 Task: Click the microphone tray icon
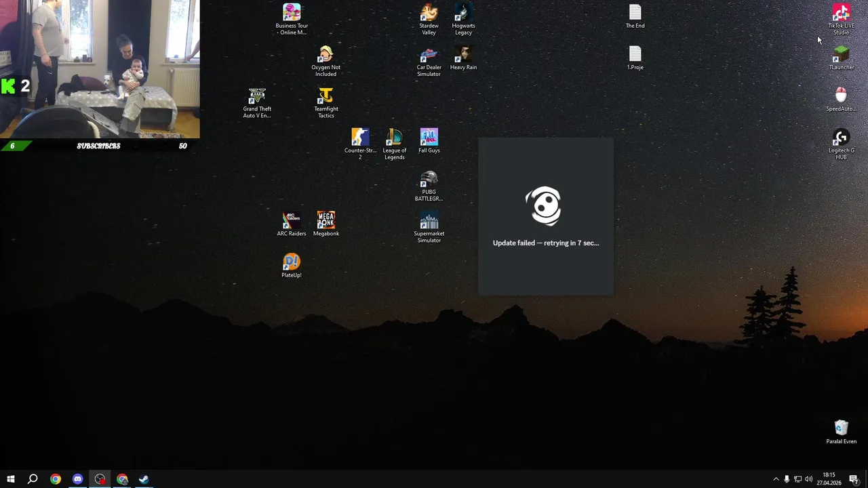tap(787, 479)
